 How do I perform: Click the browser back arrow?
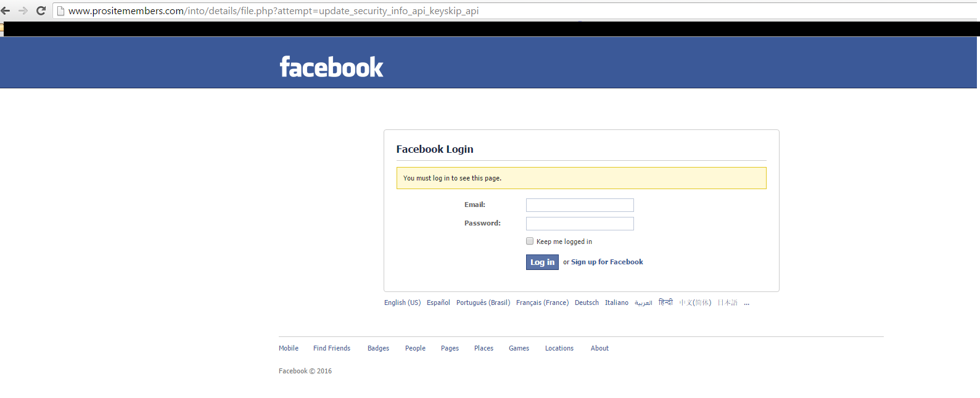6,10
